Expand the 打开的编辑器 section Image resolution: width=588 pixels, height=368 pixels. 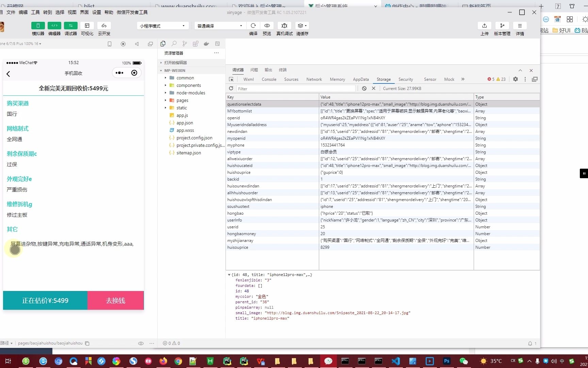pos(191,63)
